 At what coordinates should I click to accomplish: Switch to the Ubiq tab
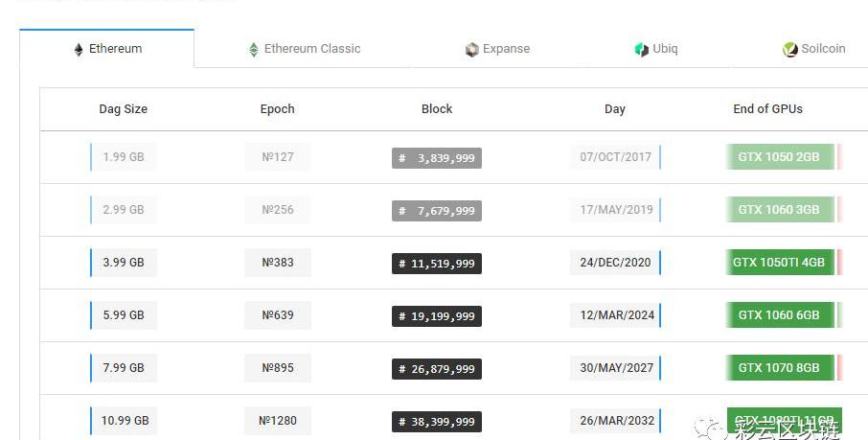point(656,49)
